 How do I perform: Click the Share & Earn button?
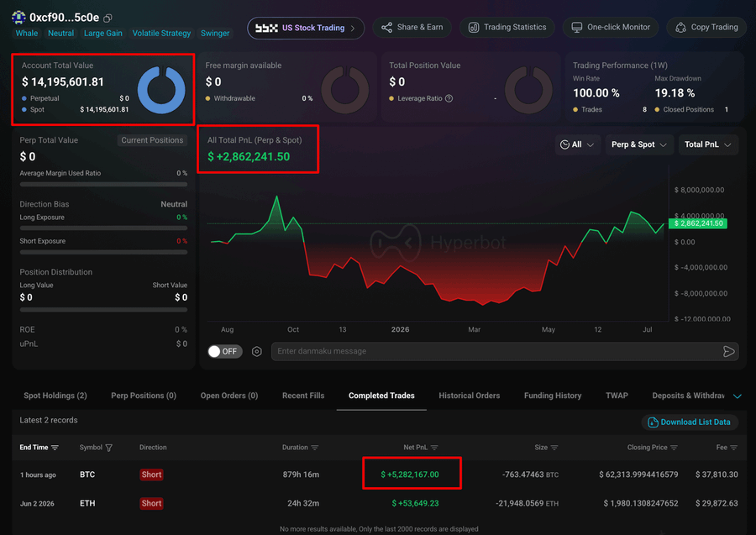coord(412,28)
